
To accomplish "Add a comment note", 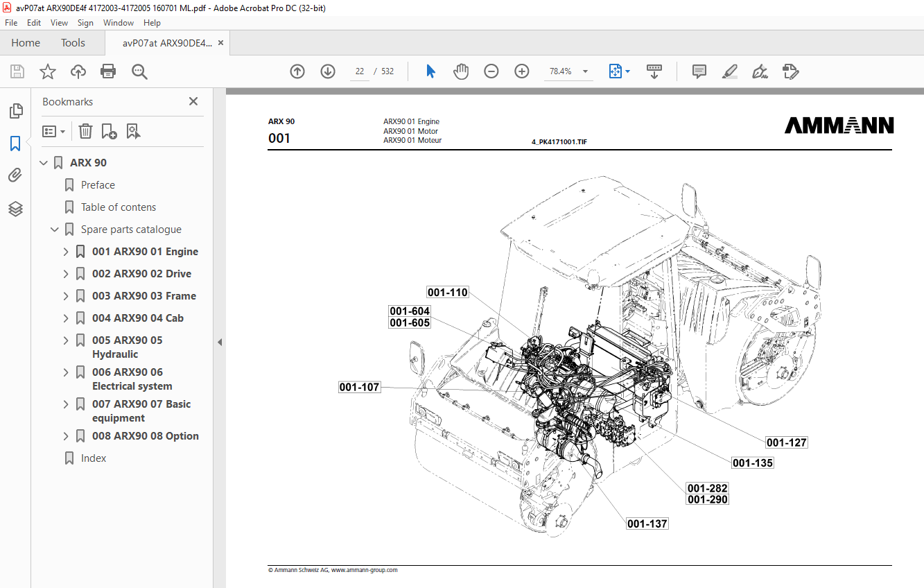I will (x=699, y=71).
